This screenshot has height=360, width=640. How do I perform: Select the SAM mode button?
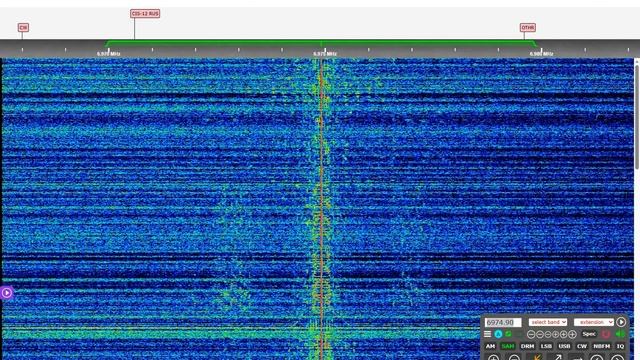[508, 346]
